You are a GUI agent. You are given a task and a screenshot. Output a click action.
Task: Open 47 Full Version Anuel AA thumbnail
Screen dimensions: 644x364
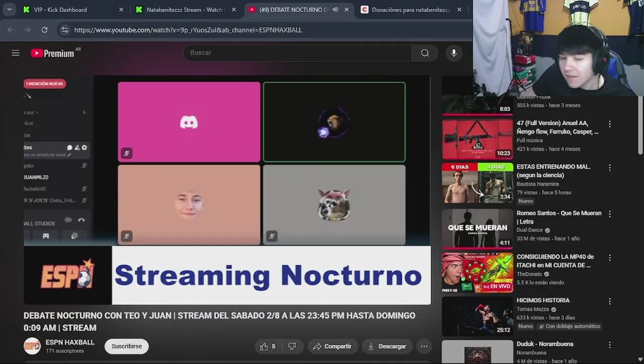coord(477,139)
